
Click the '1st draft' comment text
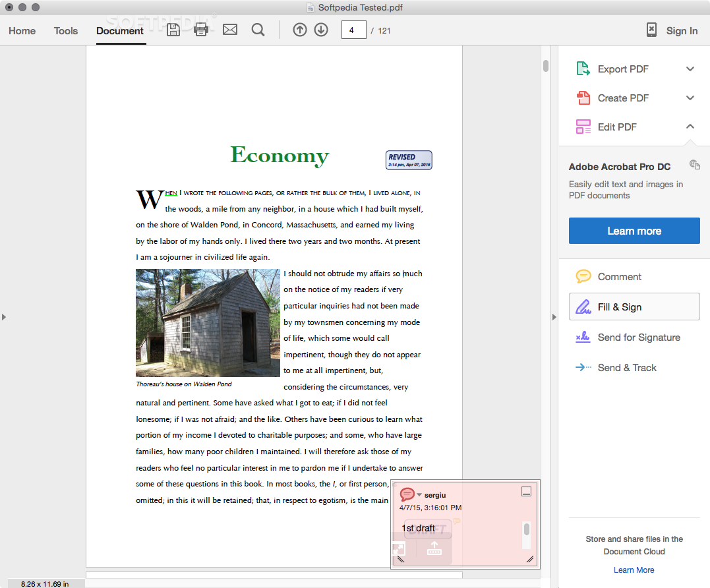[418, 528]
